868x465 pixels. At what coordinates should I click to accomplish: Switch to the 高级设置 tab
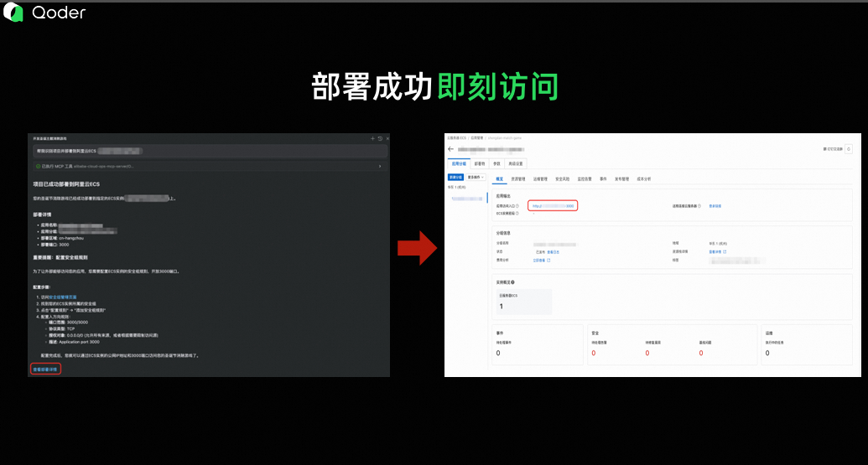click(x=516, y=163)
